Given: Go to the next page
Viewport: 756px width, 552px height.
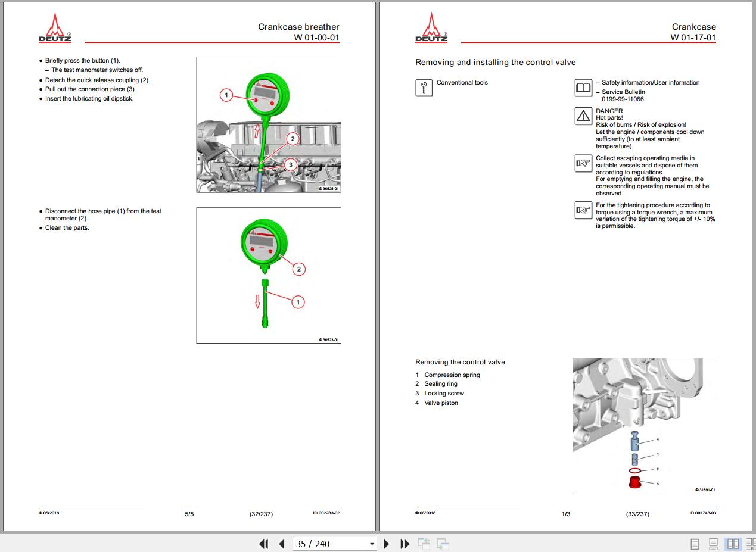Looking at the screenshot, I should (386, 544).
